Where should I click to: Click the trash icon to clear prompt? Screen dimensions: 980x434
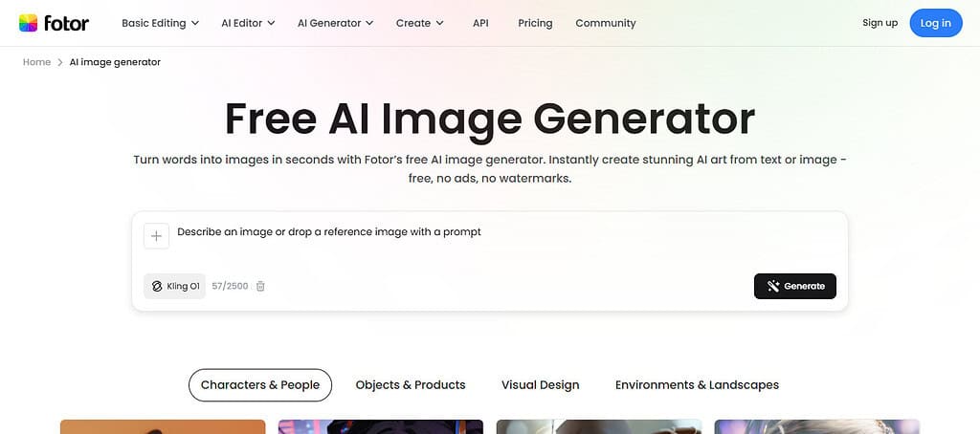260,286
